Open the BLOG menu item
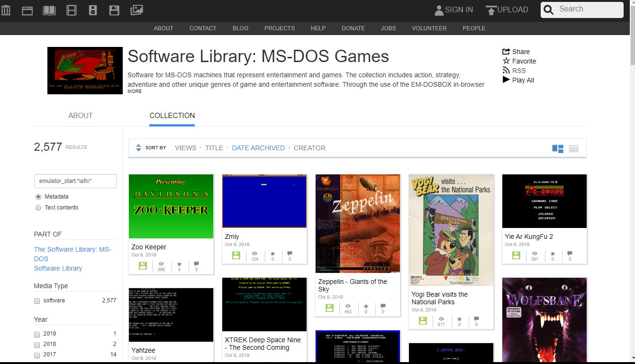 click(240, 28)
